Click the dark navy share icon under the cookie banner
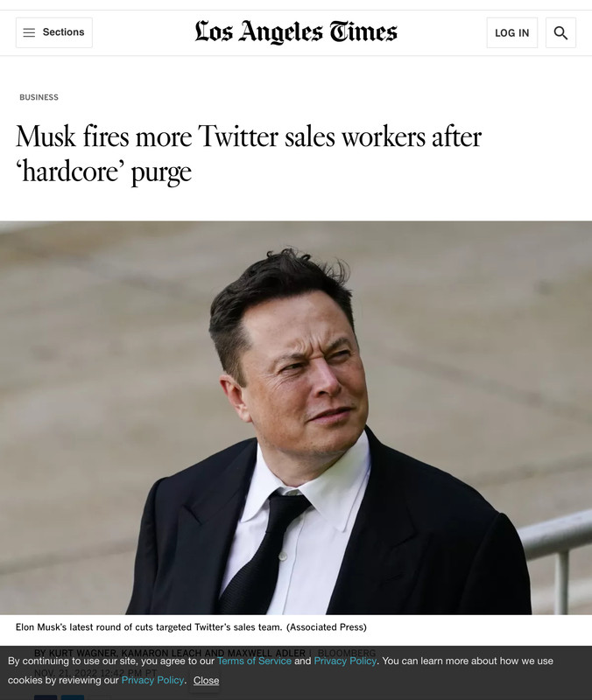The height and width of the screenshot is (700, 592). pos(46,696)
